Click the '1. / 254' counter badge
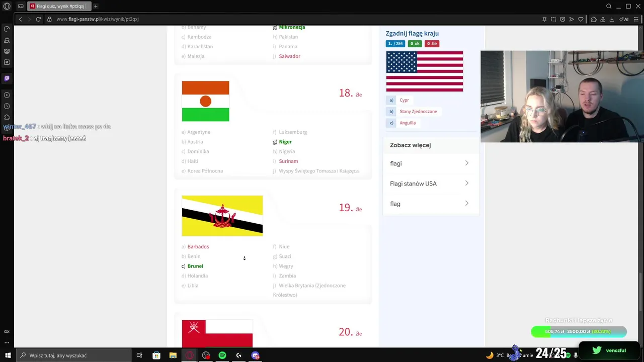Viewport: 644px width, 362px height. pyautogui.click(x=395, y=44)
